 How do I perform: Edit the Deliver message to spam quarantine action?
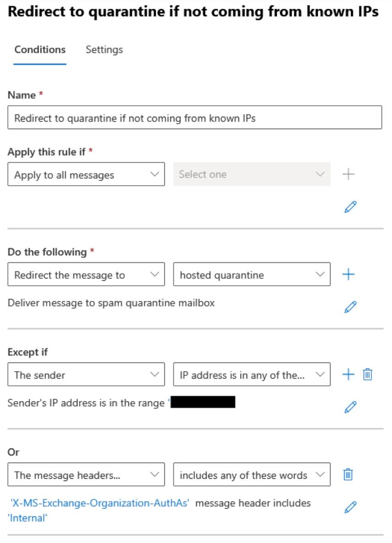click(350, 307)
